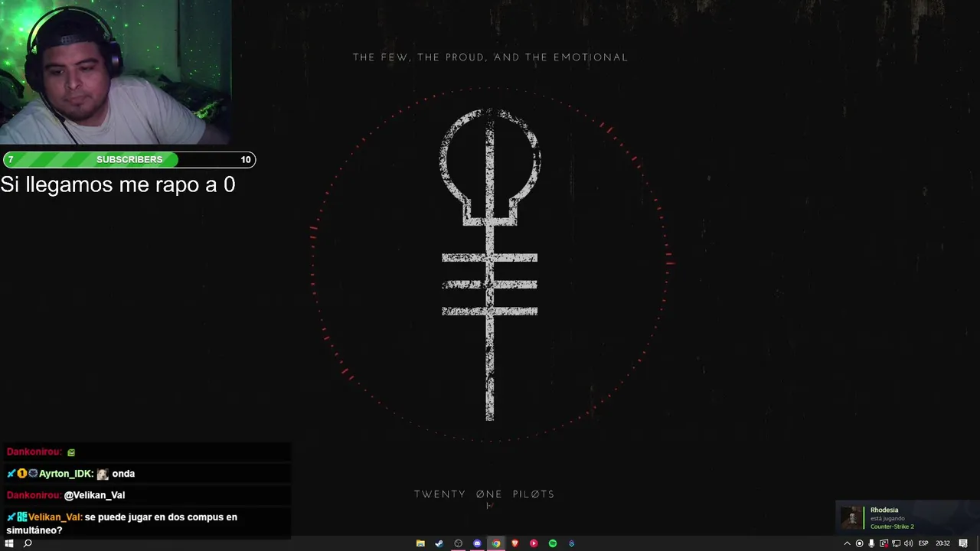Open network status tray icon
The width and height of the screenshot is (980, 551).
pos(896,543)
